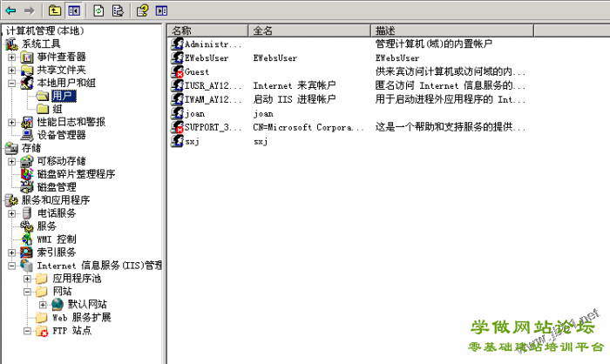The width and height of the screenshot is (610, 364).
Task: Sort by the 描述 column header
Action: pos(452,30)
